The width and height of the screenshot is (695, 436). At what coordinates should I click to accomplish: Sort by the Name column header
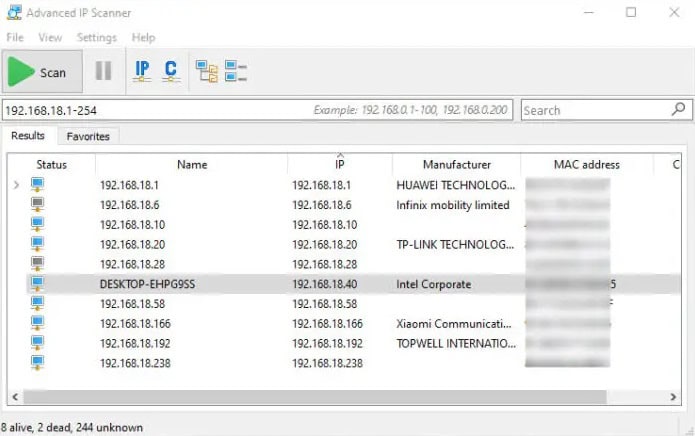[x=192, y=164]
